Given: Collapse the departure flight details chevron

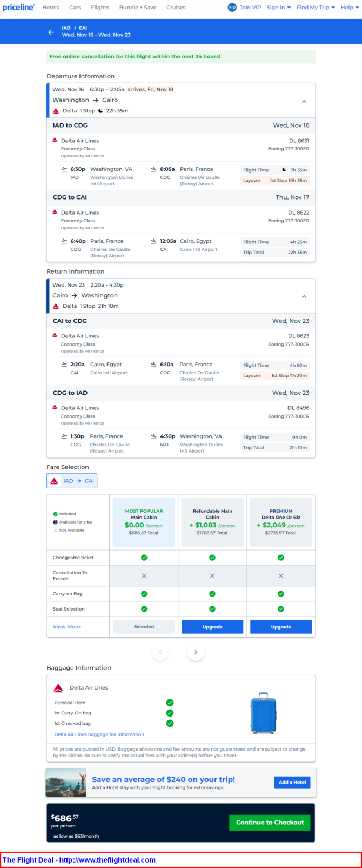Looking at the screenshot, I should pyautogui.click(x=304, y=101).
